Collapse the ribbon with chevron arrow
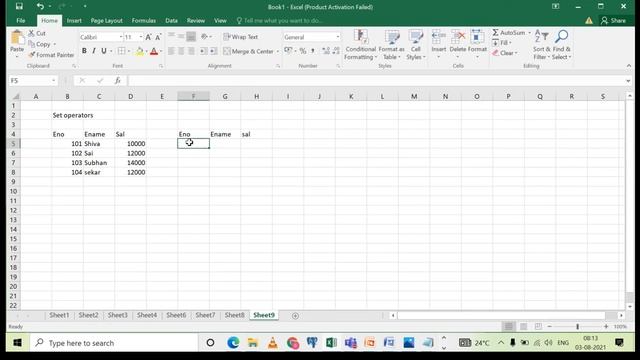 tap(629, 66)
